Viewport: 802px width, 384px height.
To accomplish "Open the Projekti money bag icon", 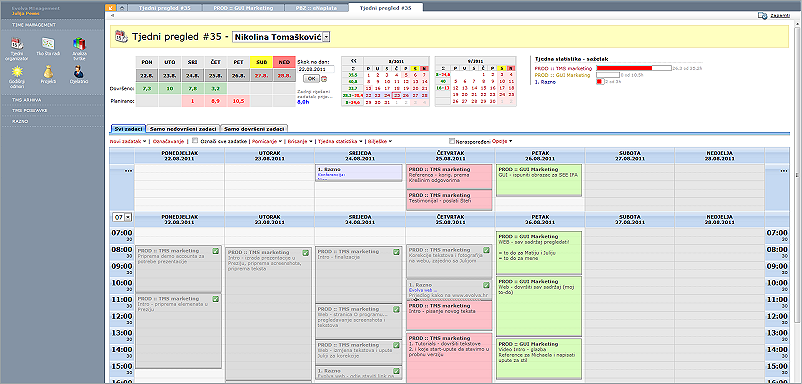I will [49, 73].
